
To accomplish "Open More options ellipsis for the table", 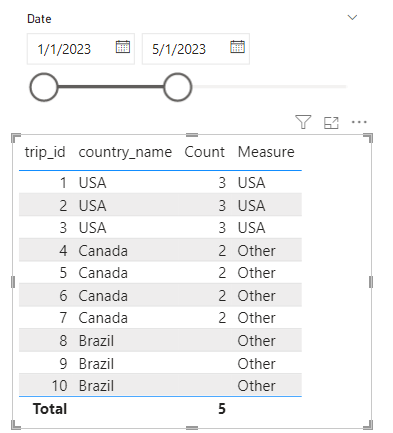I will pyautogui.click(x=359, y=122).
